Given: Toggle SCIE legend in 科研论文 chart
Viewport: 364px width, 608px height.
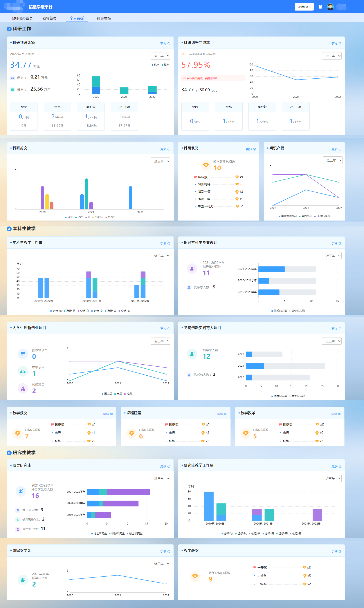Looking at the screenshot, I should [69, 217].
